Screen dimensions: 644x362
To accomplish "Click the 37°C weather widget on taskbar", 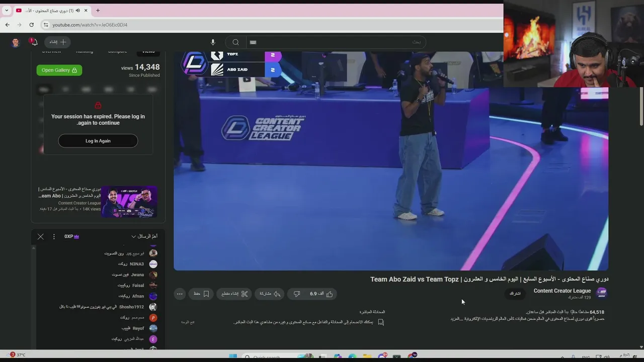I will pyautogui.click(x=18, y=354).
